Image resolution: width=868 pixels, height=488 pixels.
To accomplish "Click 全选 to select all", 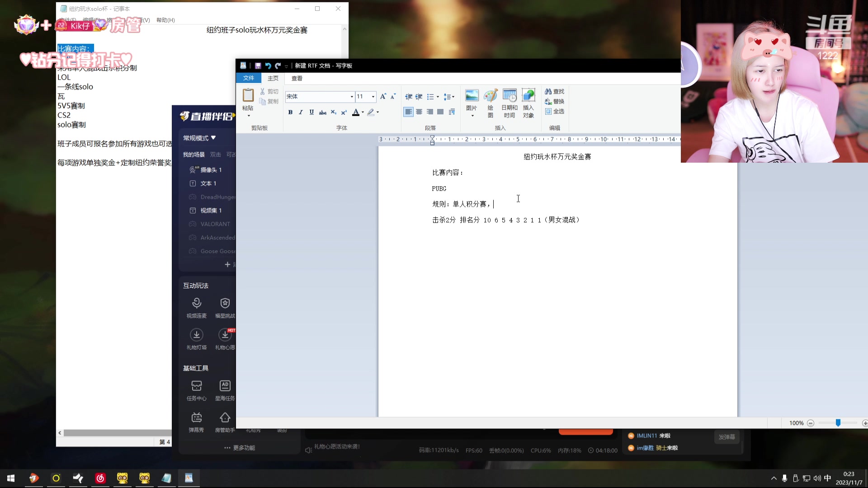I will [554, 111].
